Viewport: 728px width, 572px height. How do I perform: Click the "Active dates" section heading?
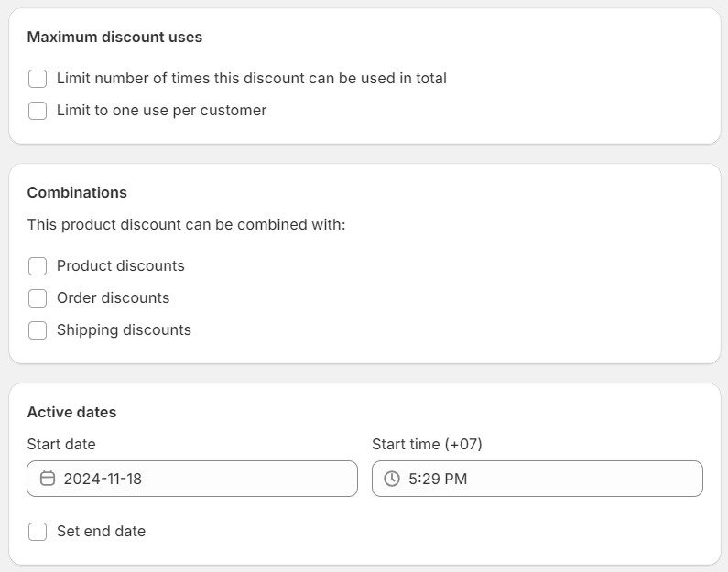(71, 413)
